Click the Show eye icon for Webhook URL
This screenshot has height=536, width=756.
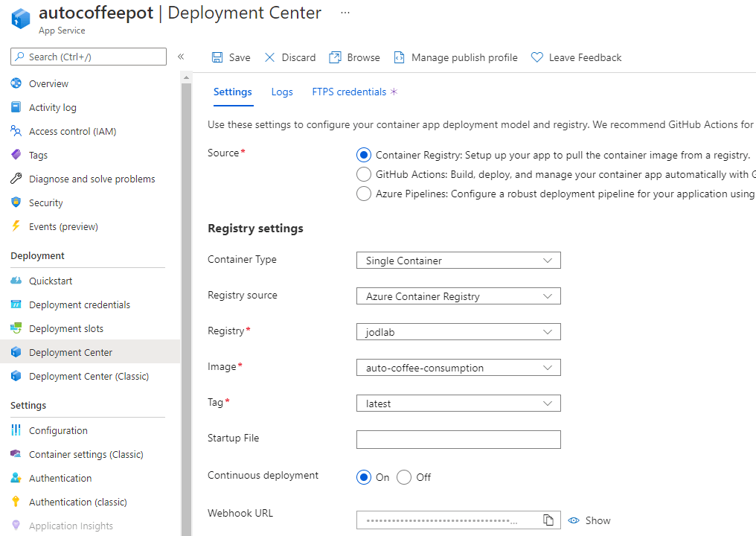(x=574, y=520)
